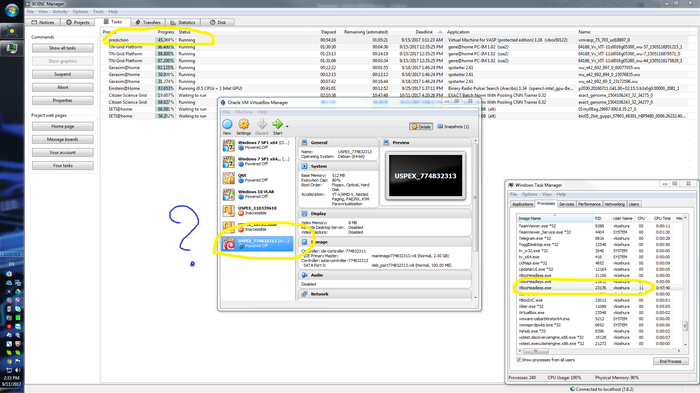Click the End Process button
The height and width of the screenshot is (393, 700).
[x=671, y=361]
